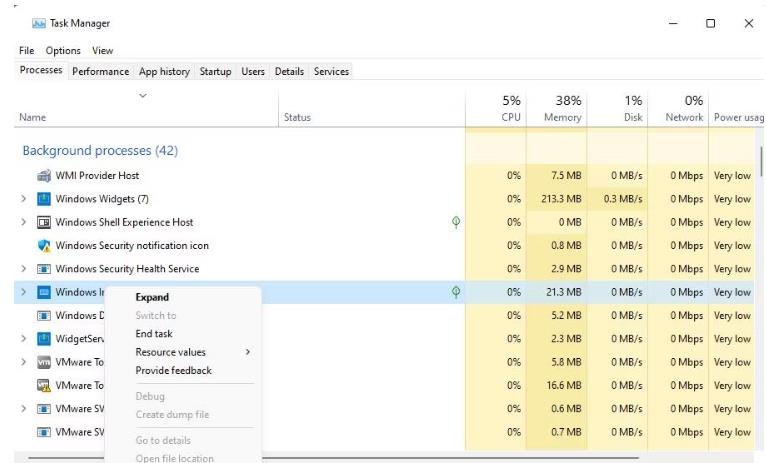Click the 5.2 MB memory value

click(566, 316)
